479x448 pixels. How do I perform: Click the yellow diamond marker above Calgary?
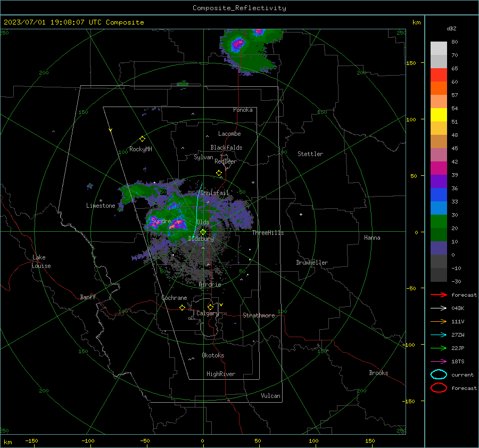pos(210,307)
